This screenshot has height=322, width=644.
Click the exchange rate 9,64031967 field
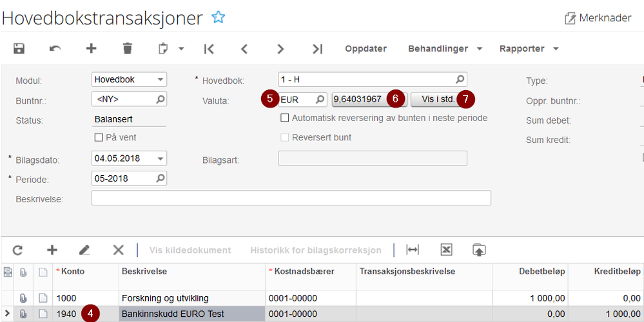(x=369, y=99)
